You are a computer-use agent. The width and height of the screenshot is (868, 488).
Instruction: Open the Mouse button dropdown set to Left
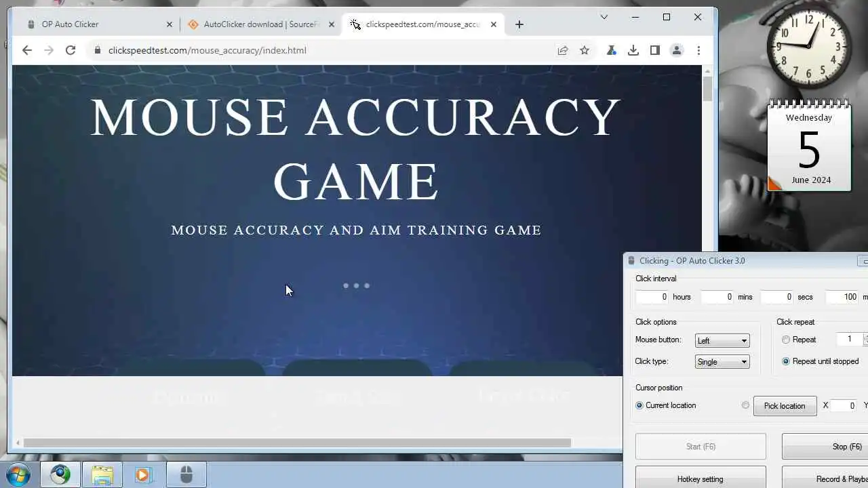[x=722, y=340]
